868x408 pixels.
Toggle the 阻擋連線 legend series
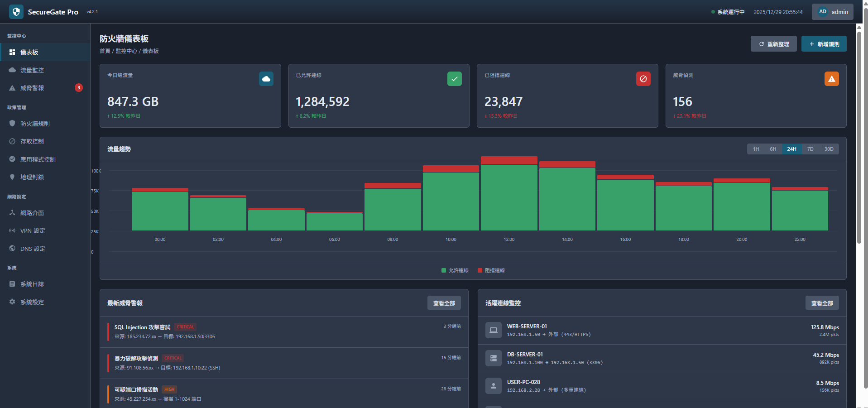coord(491,270)
